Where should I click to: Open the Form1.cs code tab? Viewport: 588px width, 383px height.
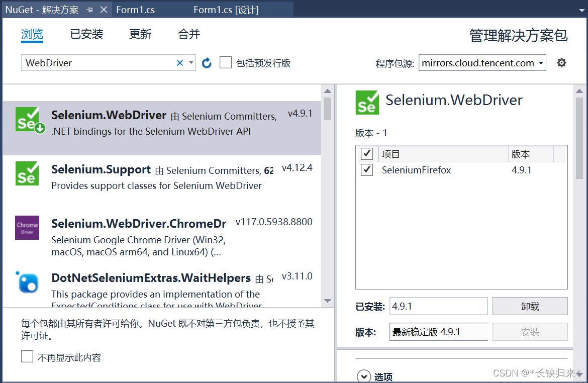(x=135, y=10)
